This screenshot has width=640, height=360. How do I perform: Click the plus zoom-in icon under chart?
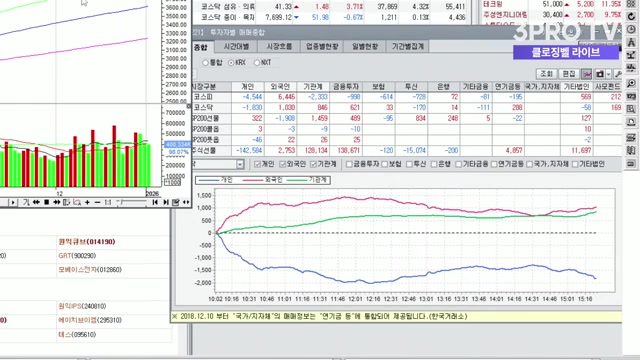pos(87,202)
